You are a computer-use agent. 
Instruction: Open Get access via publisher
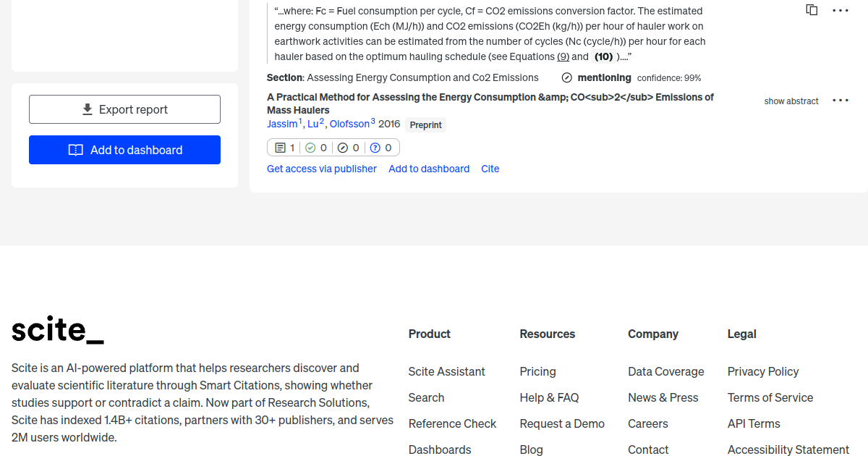321,169
